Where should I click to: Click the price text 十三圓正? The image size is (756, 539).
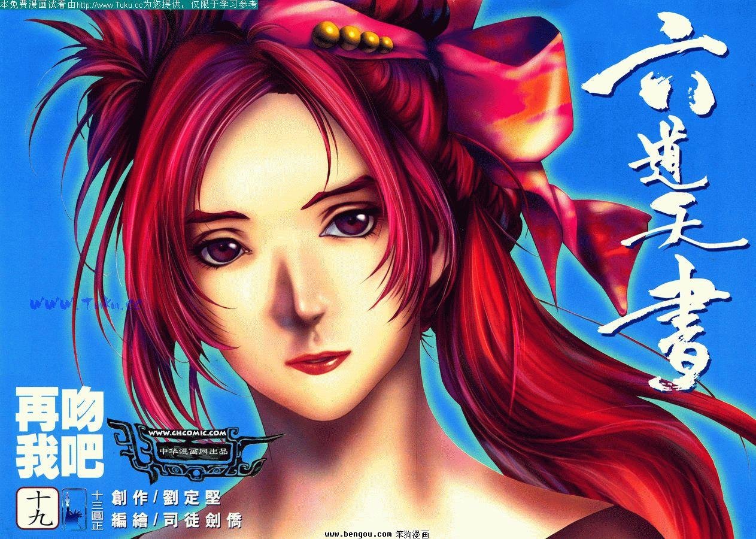click(x=99, y=509)
